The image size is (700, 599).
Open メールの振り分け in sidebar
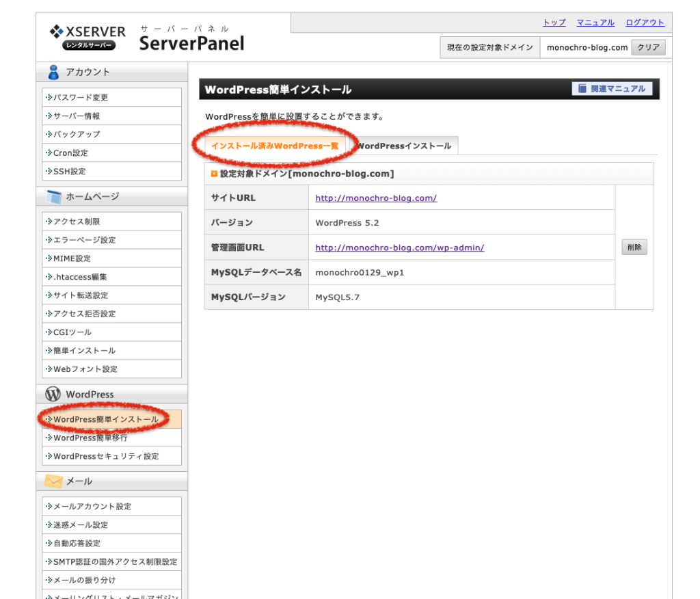111,581
